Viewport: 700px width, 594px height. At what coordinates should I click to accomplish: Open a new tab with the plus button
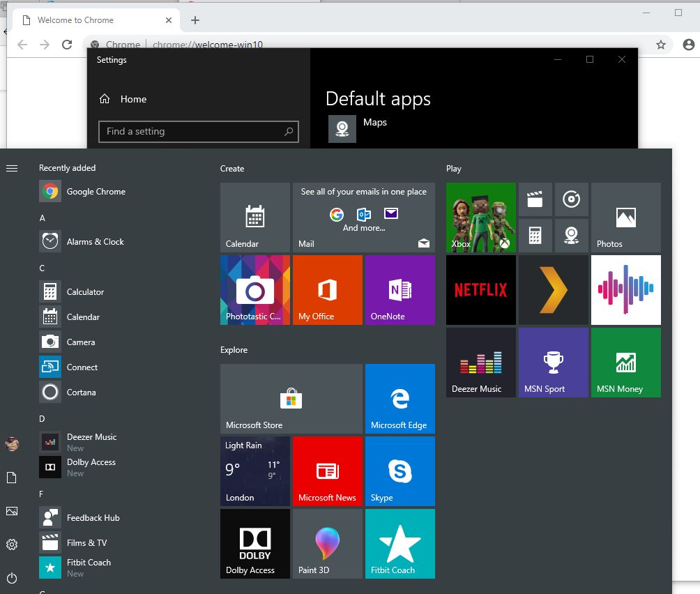pyautogui.click(x=195, y=20)
